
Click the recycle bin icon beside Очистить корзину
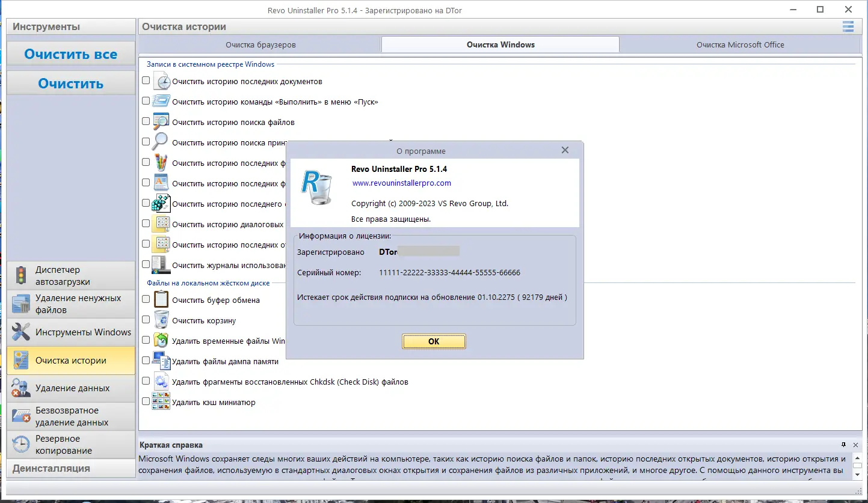(160, 319)
